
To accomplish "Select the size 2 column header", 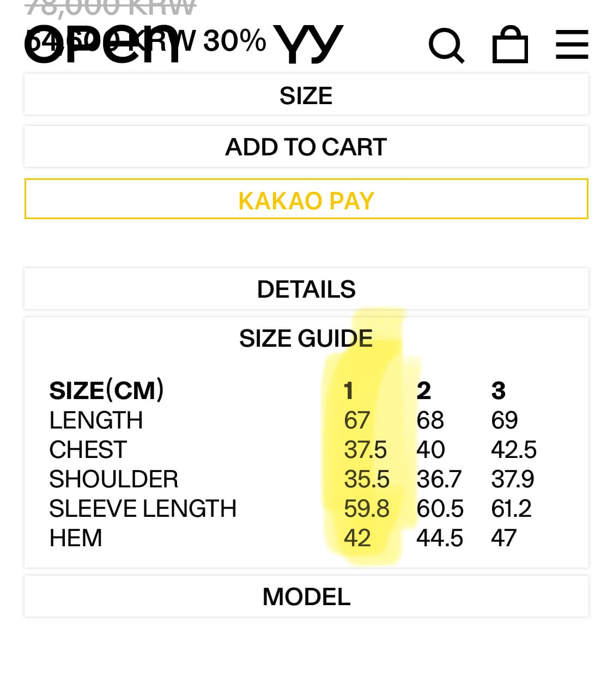I will click(x=423, y=391).
